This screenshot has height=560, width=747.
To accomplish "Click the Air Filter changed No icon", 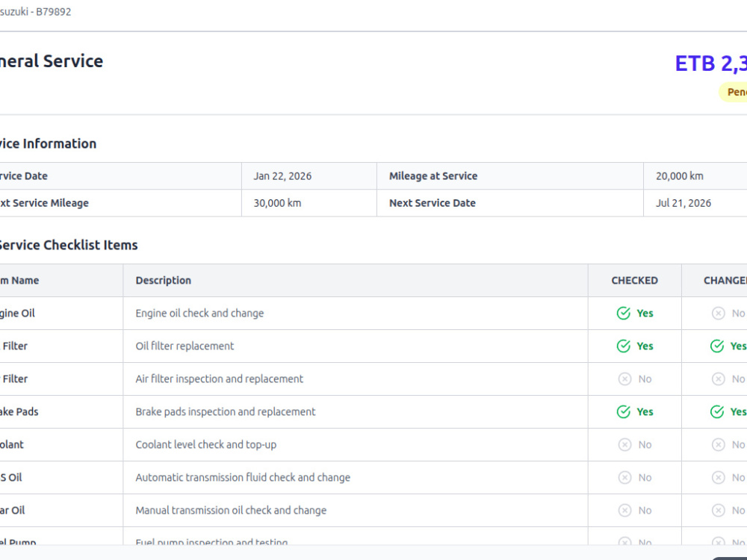I will [x=719, y=379].
